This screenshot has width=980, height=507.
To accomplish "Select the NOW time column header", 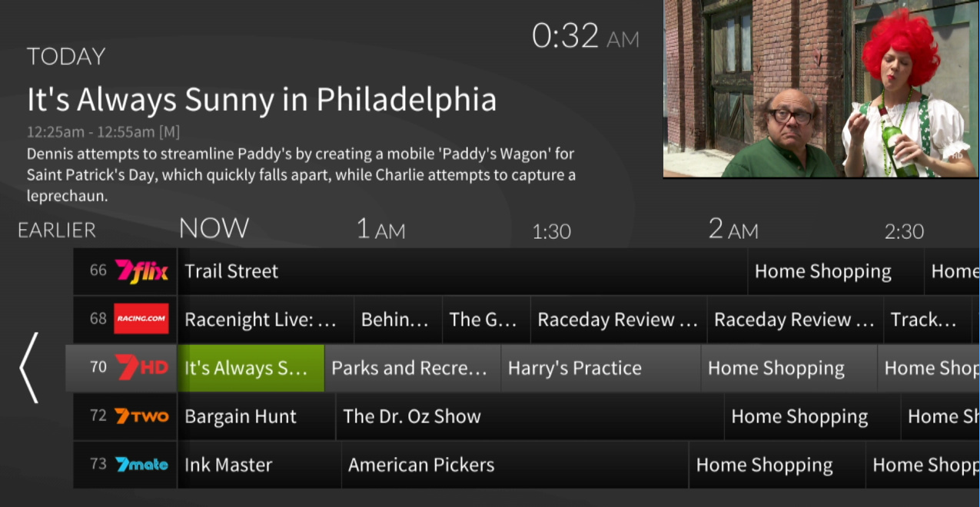I will tap(214, 228).
